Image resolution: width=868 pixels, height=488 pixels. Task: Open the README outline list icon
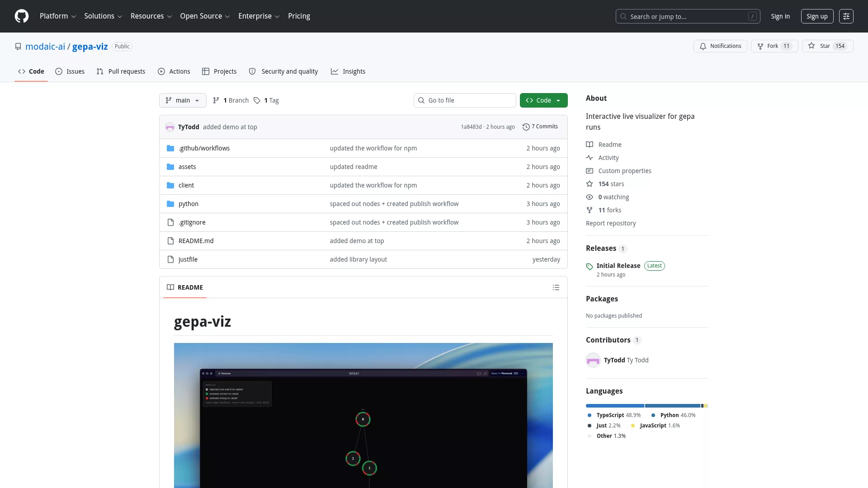556,287
